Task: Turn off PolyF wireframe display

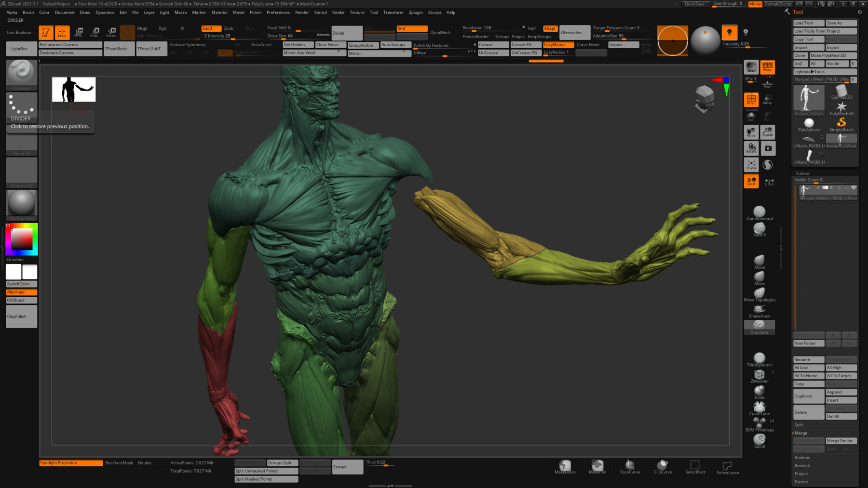Action: point(751,99)
